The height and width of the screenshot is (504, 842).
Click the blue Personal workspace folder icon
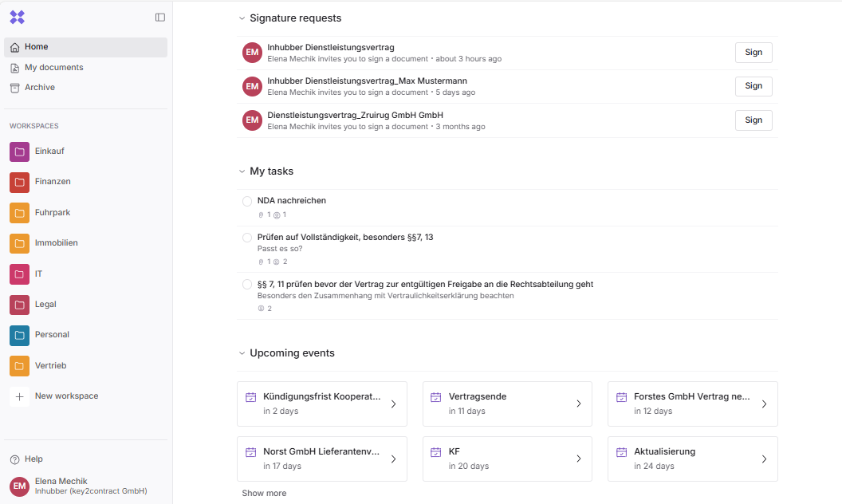click(20, 335)
